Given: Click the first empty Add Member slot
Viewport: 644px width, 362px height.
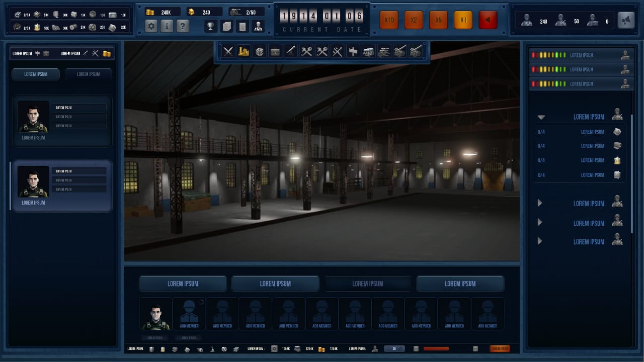Looking at the screenshot, I should [189, 314].
